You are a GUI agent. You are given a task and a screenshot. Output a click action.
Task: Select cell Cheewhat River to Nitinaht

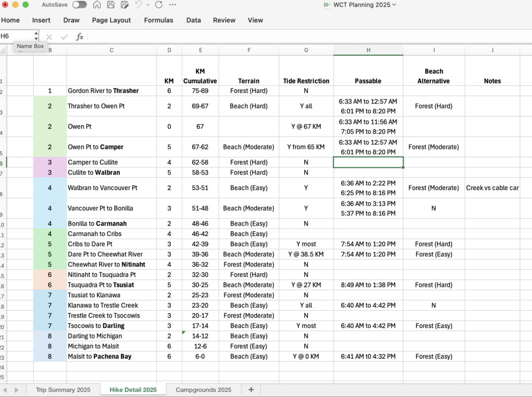pyautogui.click(x=111, y=264)
